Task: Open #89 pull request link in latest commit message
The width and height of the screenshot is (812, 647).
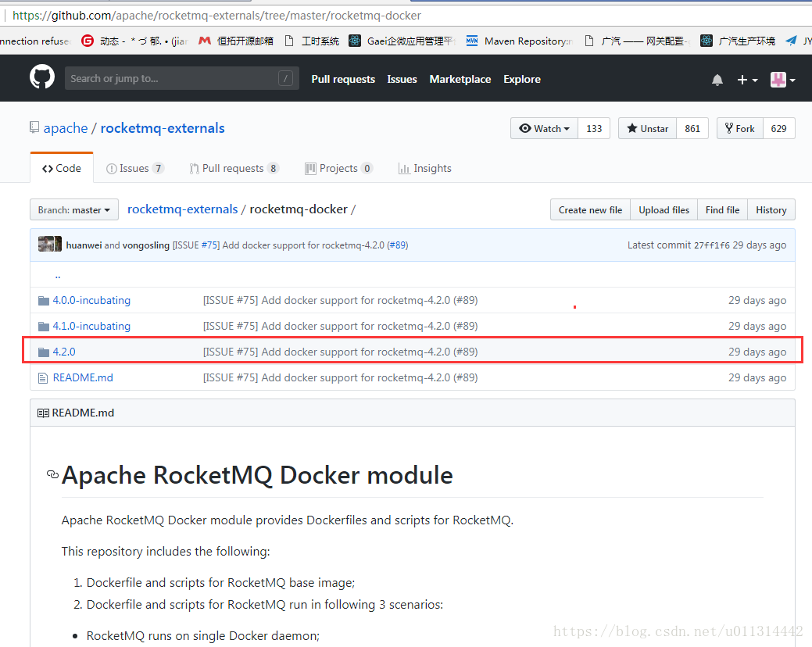Action: (397, 245)
